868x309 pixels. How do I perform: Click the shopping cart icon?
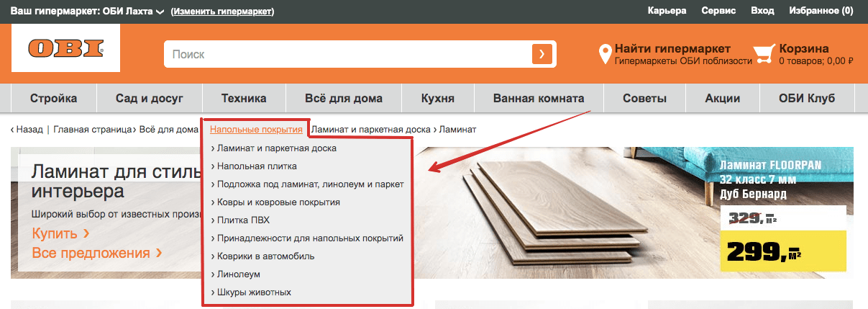pos(764,54)
